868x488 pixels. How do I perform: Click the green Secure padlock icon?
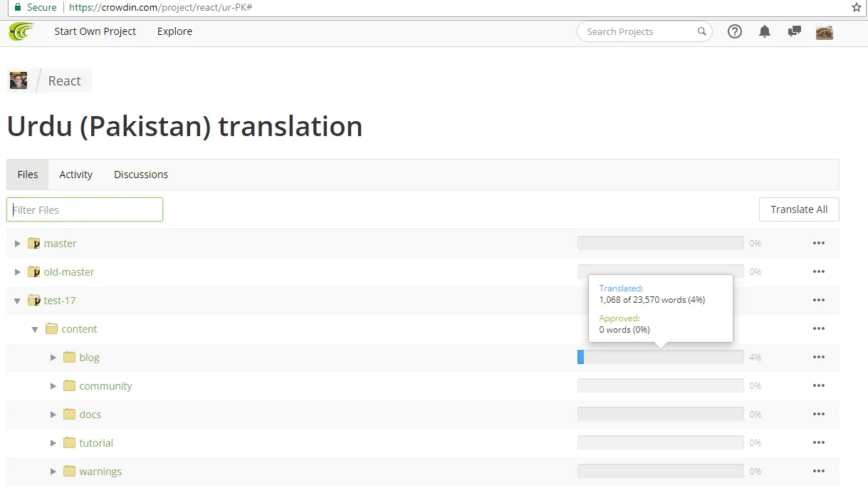pyautogui.click(x=18, y=7)
